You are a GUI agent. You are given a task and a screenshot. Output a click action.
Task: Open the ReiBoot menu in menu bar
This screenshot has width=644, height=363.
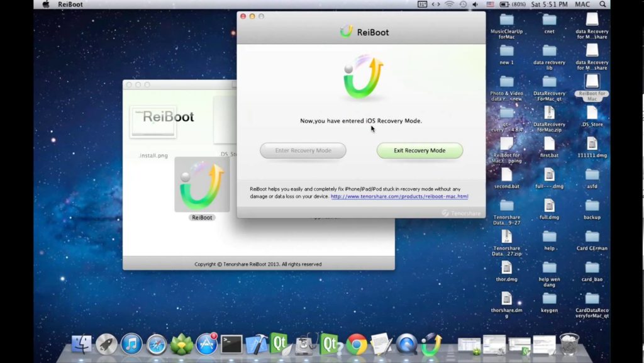click(x=70, y=4)
